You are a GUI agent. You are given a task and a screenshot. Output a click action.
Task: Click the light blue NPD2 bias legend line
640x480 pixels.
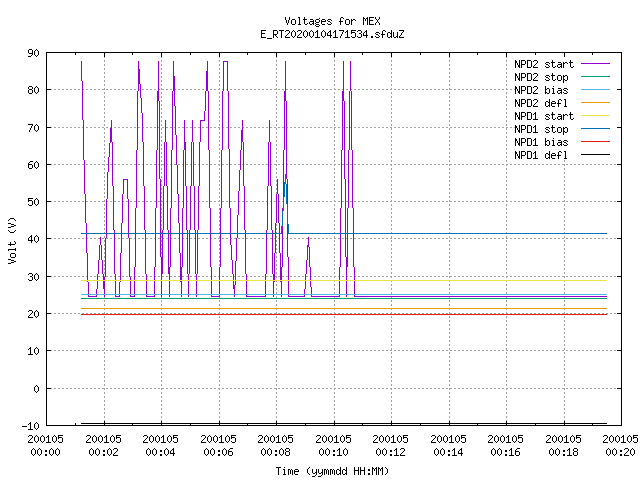595,89
